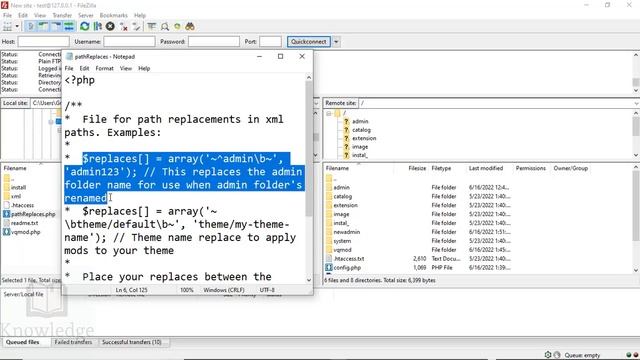Viewport: 640px width, 360px height.
Task: Open Notepad File menu
Action: (69, 68)
